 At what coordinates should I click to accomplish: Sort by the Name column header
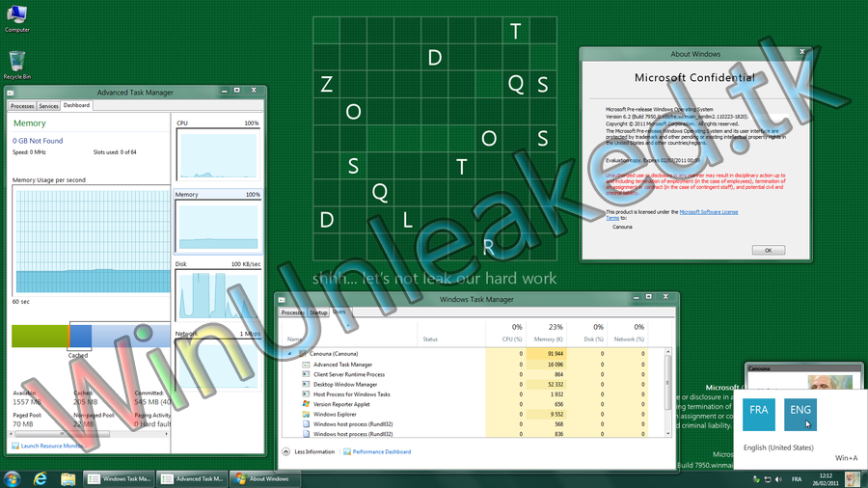350,334
